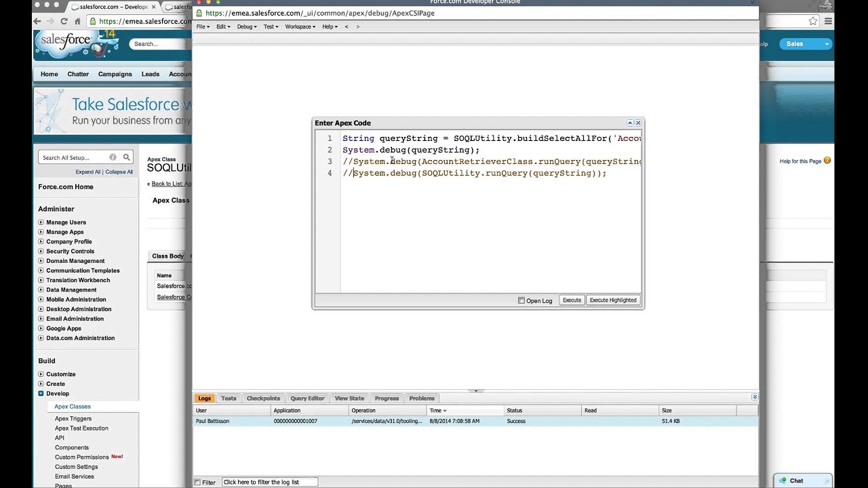Open the Help menu dropdown
Screen dimensions: 868x488
(x=330, y=26)
